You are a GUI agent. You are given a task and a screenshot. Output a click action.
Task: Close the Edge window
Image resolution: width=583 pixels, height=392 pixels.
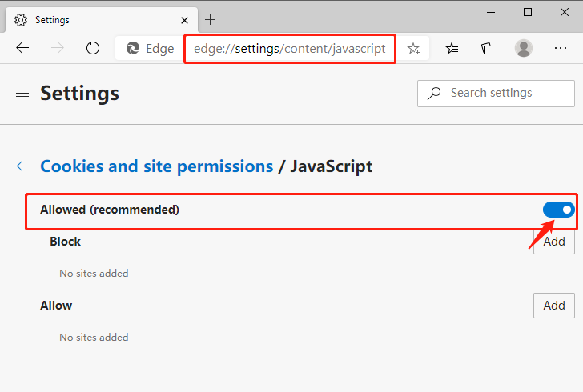coord(564,12)
